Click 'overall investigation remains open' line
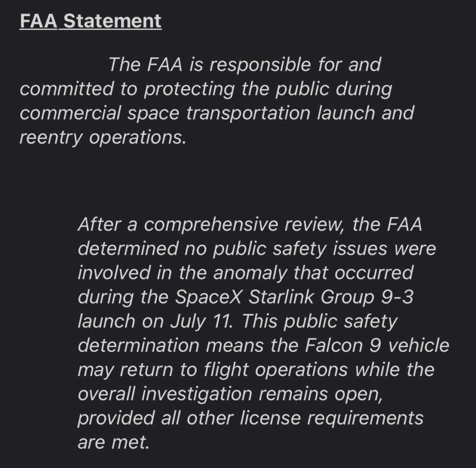 coord(230,394)
